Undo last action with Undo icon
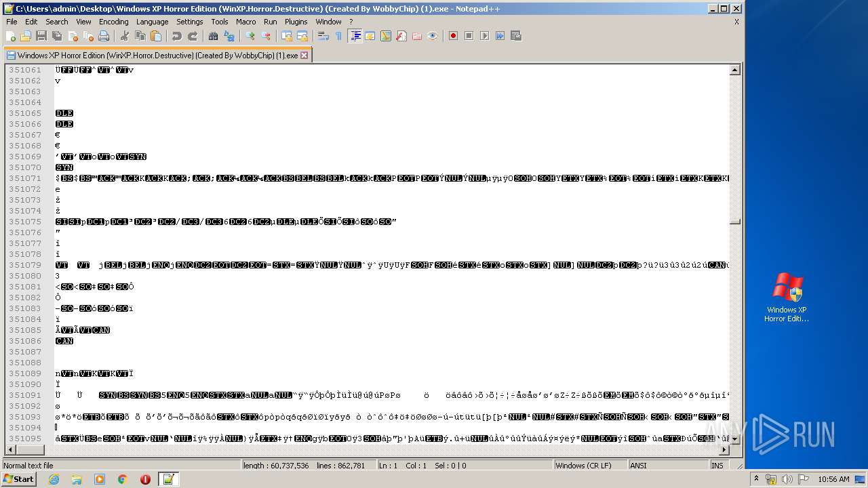 [177, 36]
